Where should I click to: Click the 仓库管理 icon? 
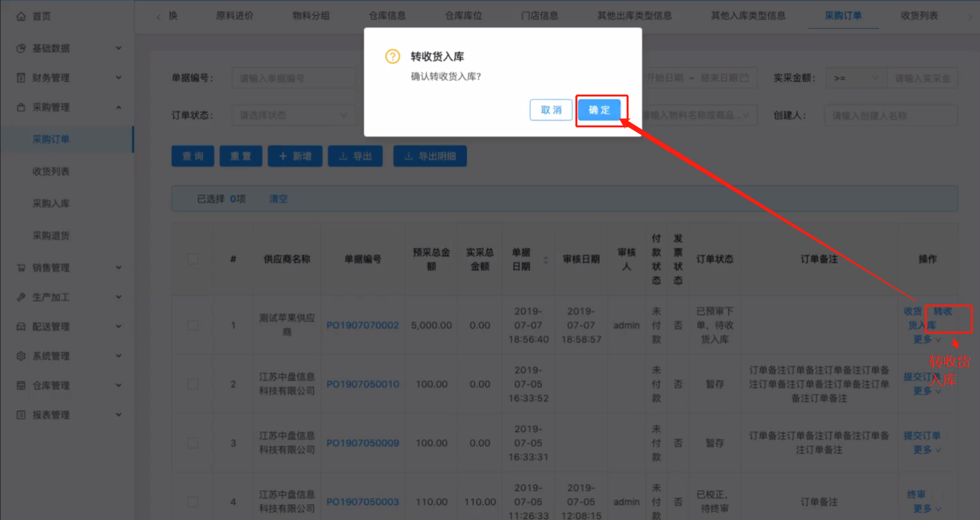click(21, 385)
